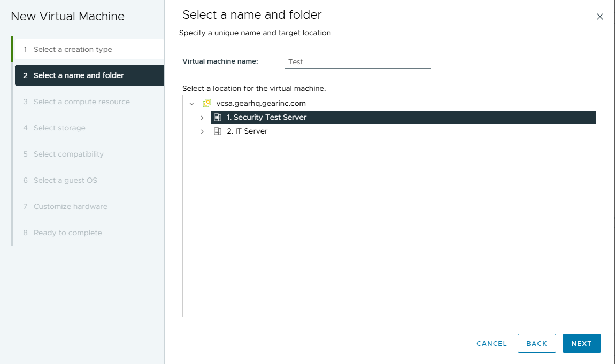Click the datacenter icon beside 1. Security Test Server
The height and width of the screenshot is (364, 615).
click(218, 117)
